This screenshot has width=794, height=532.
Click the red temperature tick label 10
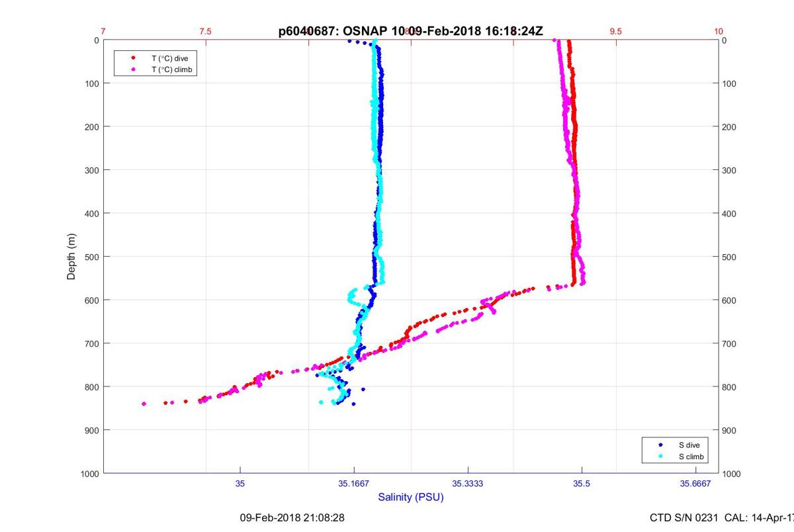[x=719, y=31]
